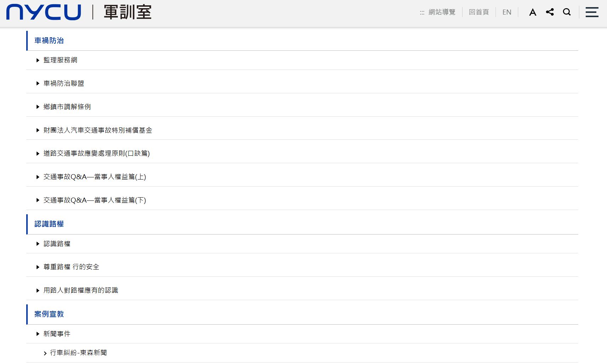This screenshot has width=607, height=364.
Task: Open the hamburger menu icon
Action: click(x=592, y=12)
